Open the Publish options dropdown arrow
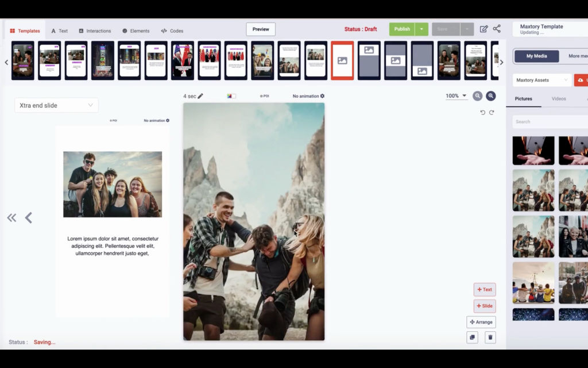Viewport: 588px width, 368px height. 421,29
